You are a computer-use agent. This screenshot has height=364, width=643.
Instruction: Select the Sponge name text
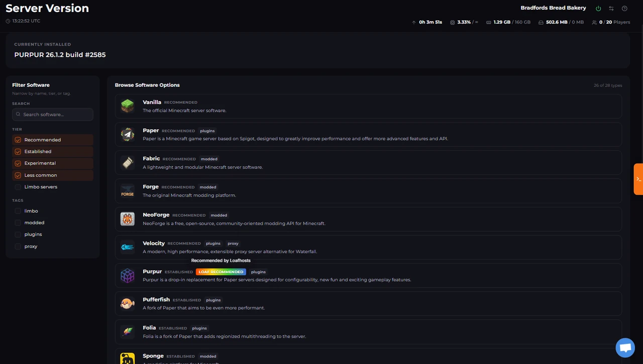[x=153, y=356]
